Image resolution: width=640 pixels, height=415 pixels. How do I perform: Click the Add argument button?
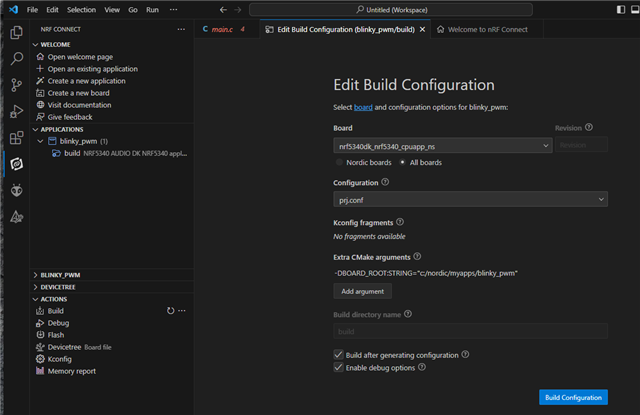[362, 291]
